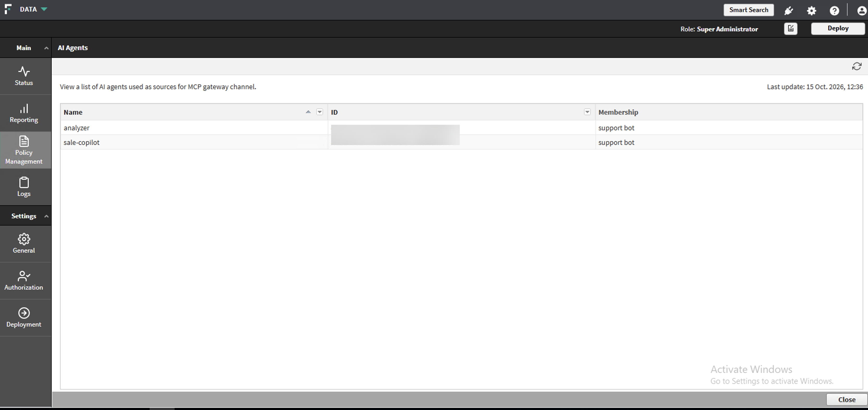The width and height of the screenshot is (868, 410).
Task: Sort by Name column using the arrow
Action: pyautogui.click(x=308, y=112)
